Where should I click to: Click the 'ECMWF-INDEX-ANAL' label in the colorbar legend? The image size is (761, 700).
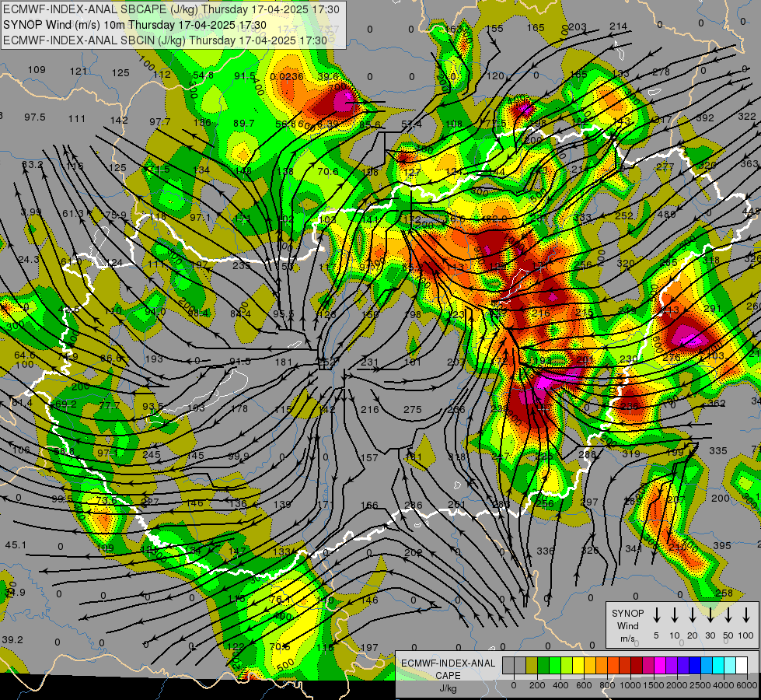(x=448, y=663)
